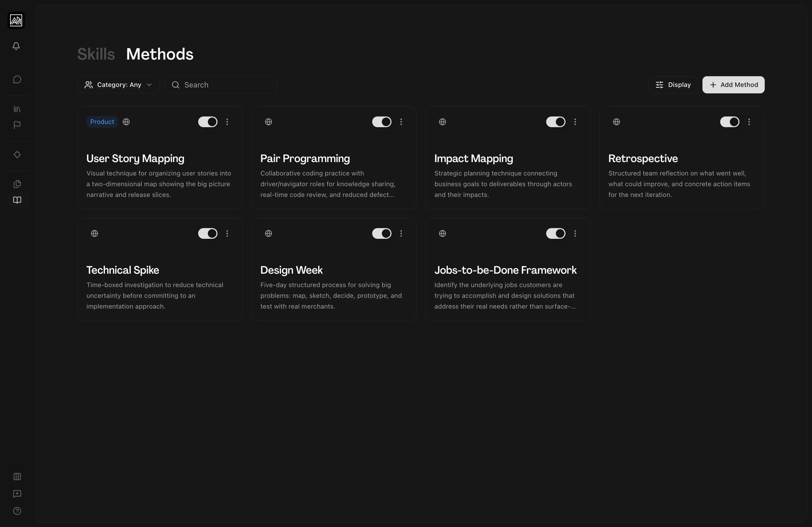Open the Technical Spike more options menu

(227, 233)
